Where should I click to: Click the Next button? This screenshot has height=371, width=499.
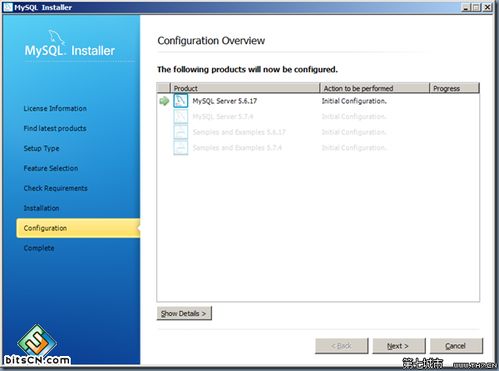pos(399,346)
